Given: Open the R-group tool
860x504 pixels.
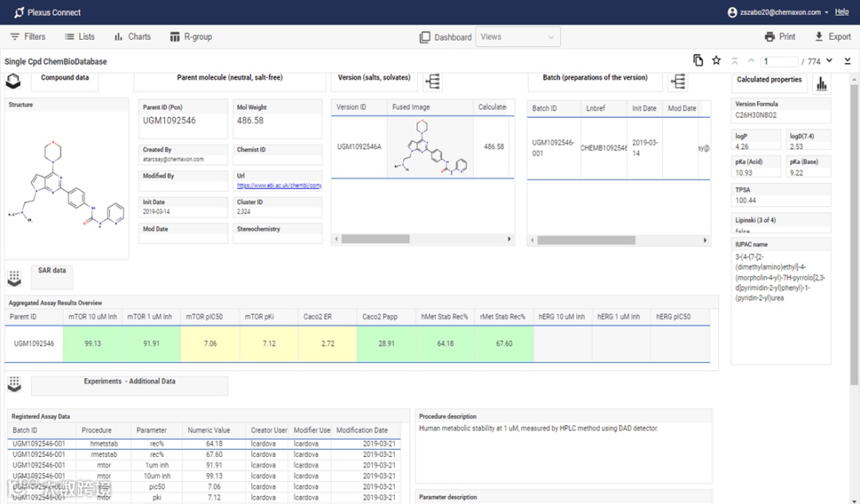Looking at the screenshot, I should pos(191,37).
